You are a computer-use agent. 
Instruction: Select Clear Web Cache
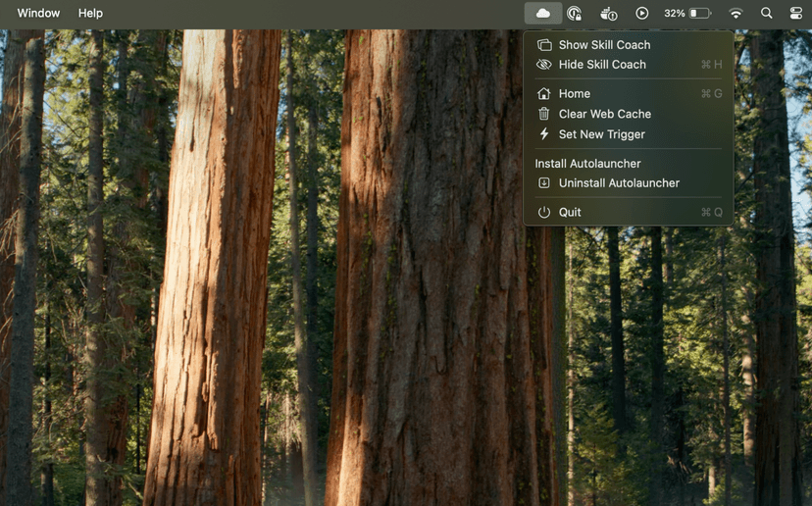[x=629, y=114]
